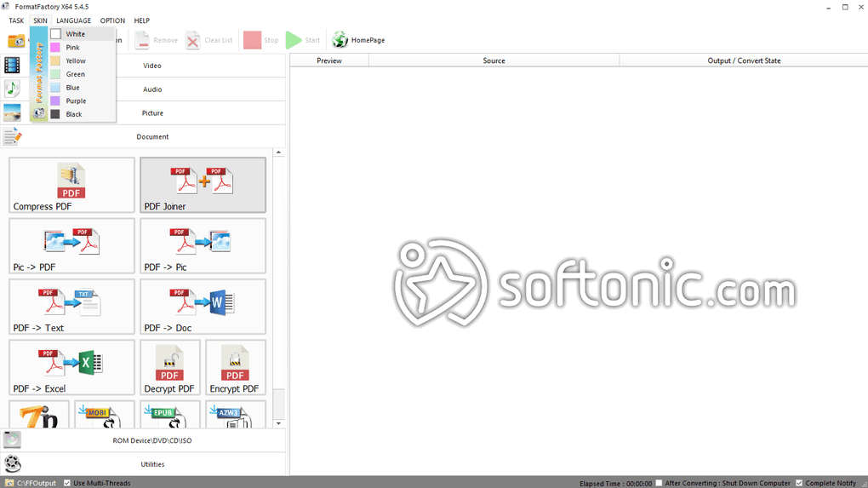The width and height of the screenshot is (868, 488).
Task: Click the red Stop button
Action: tap(252, 40)
